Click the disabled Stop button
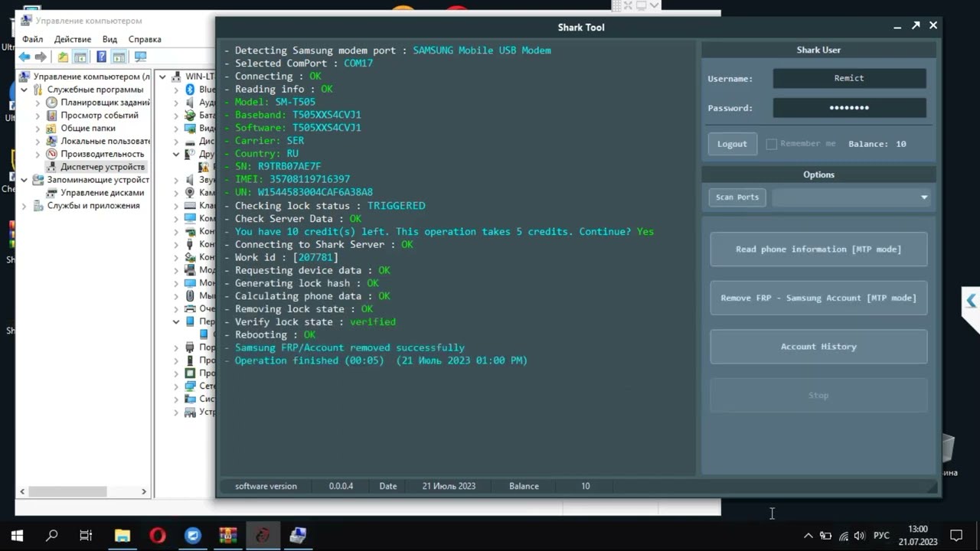 tap(818, 396)
